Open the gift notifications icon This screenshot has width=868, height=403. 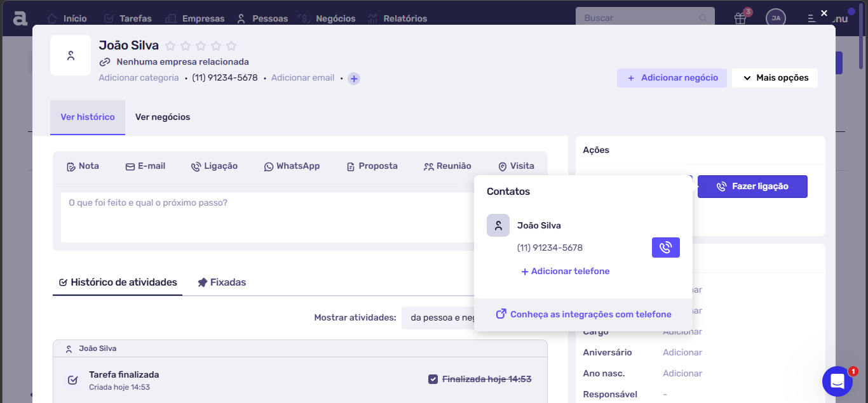pos(740,18)
